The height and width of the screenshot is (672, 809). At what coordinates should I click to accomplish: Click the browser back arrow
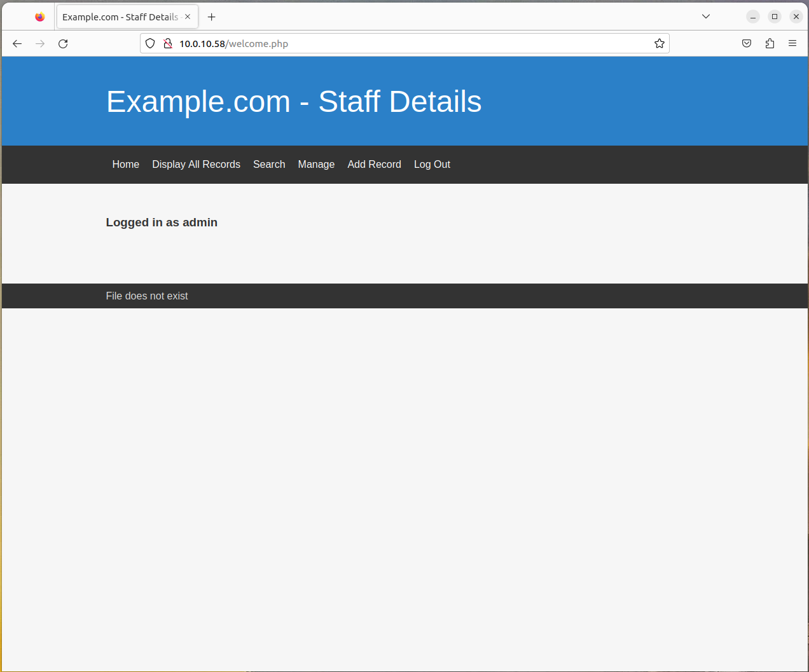click(17, 44)
